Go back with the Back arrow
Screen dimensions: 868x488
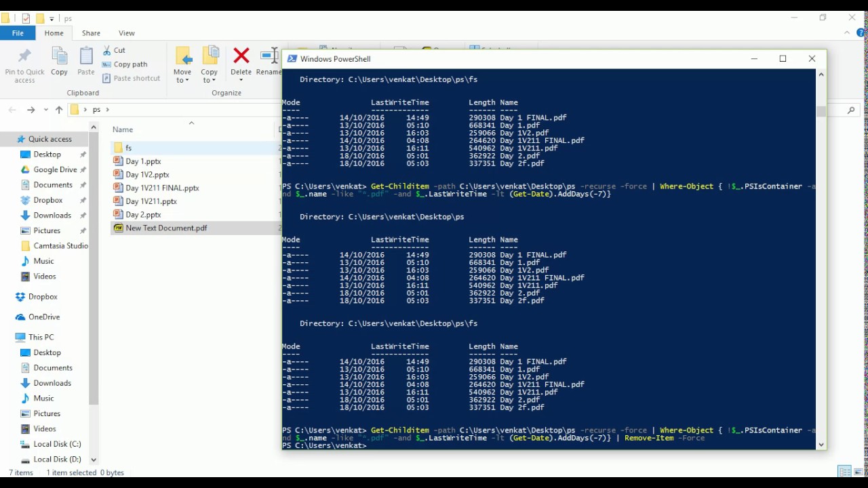[x=12, y=110]
